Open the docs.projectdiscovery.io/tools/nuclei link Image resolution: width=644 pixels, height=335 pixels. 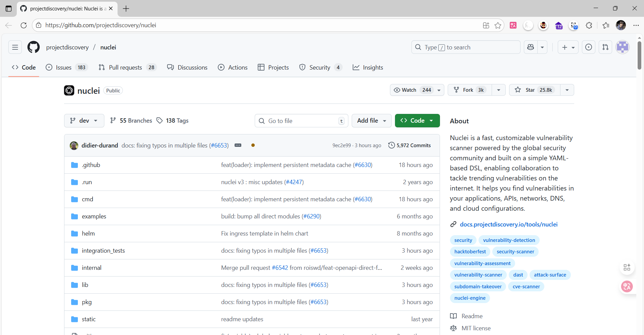(509, 224)
